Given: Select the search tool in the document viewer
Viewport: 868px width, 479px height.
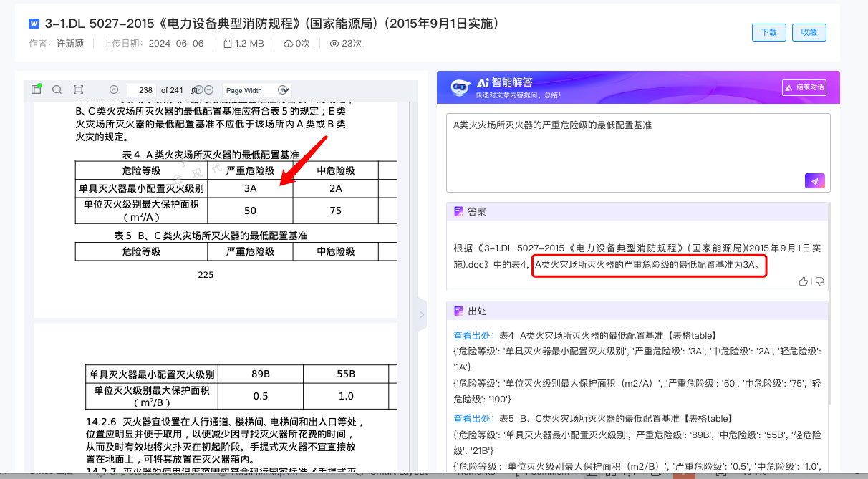Looking at the screenshot, I should (57, 89).
